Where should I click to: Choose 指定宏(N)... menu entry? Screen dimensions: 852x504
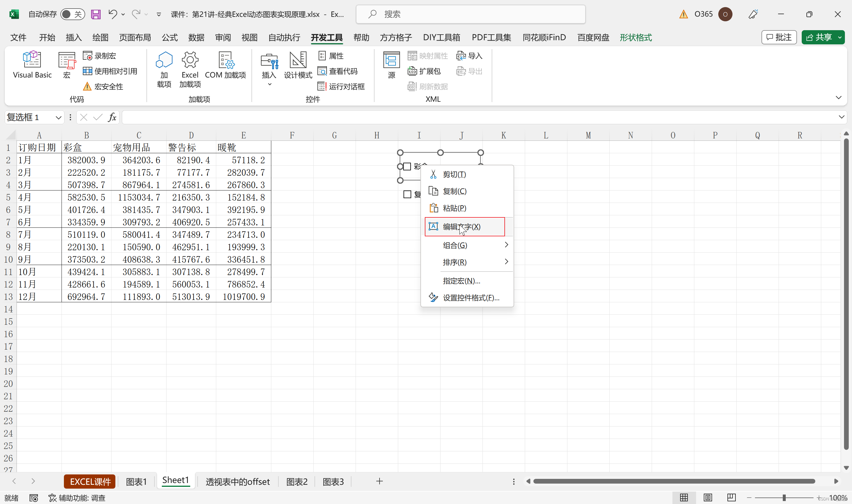[467, 281]
